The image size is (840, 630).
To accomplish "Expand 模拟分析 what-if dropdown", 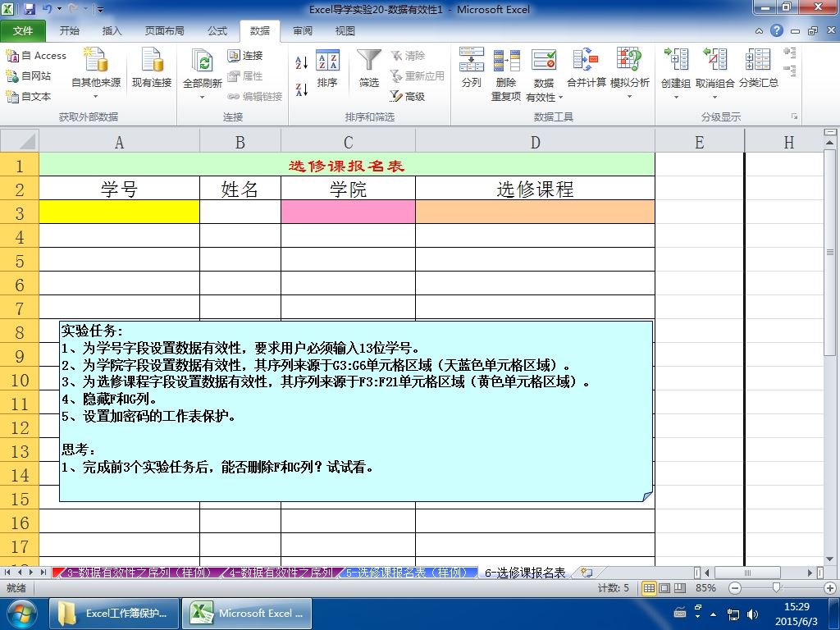I will tap(629, 97).
